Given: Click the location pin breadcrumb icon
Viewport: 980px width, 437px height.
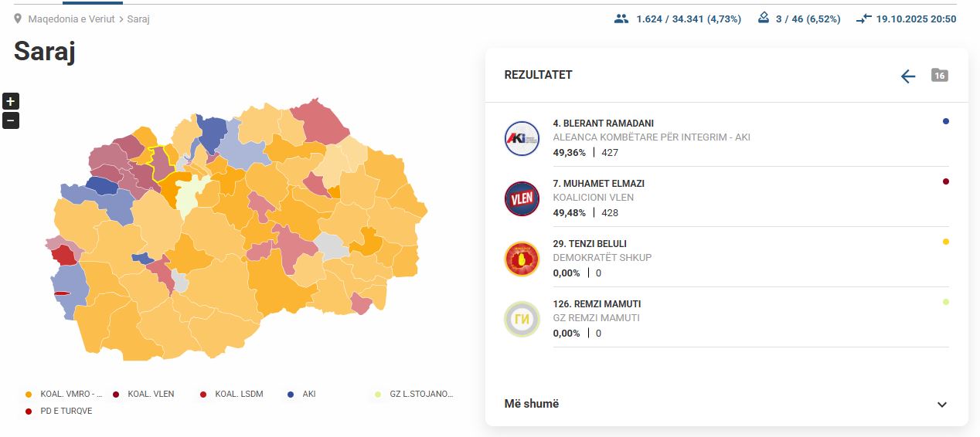Looking at the screenshot, I should tap(18, 19).
